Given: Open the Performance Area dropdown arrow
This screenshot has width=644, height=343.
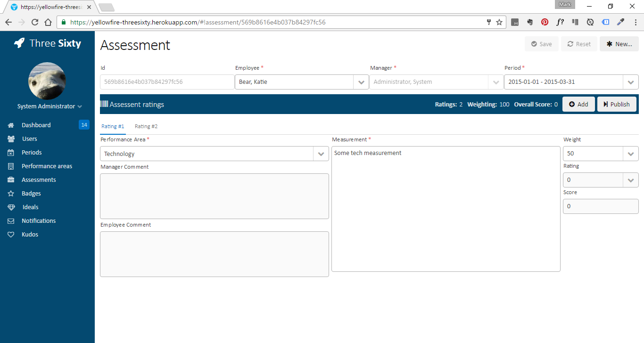Looking at the screenshot, I should click(321, 154).
